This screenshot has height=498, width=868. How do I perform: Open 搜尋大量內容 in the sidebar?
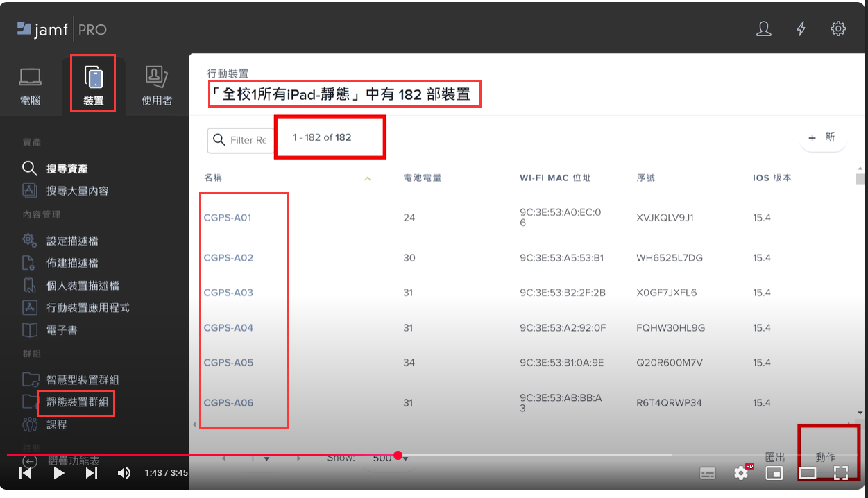[x=78, y=191]
